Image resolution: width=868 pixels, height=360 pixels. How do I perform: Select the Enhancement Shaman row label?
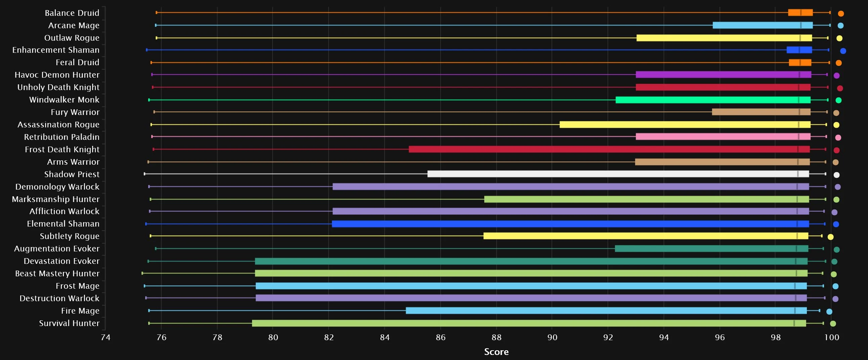tap(56, 50)
